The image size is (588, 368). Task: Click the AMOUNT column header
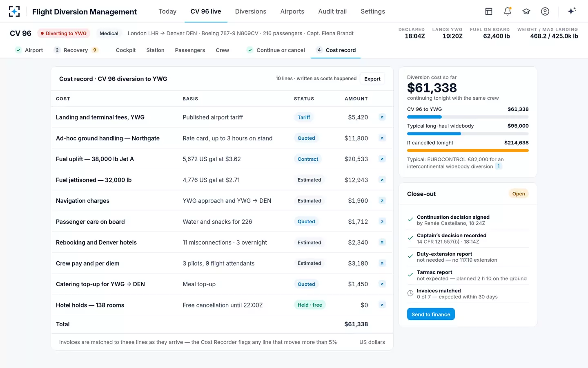356,99
